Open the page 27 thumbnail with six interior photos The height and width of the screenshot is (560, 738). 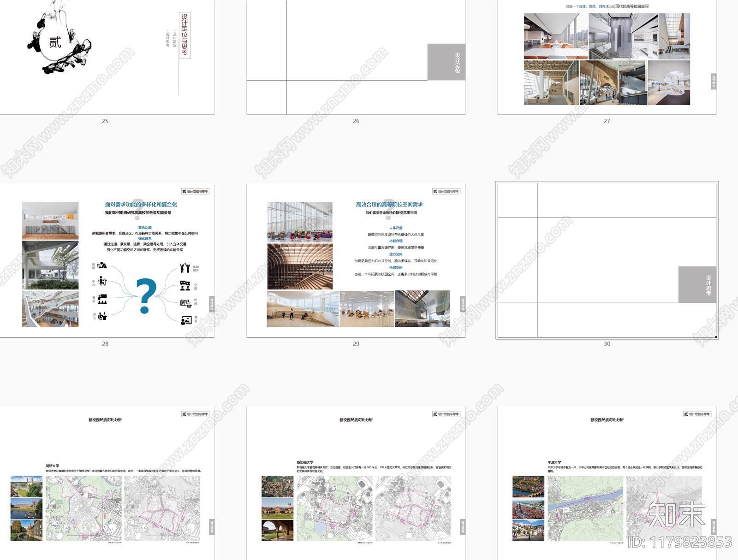click(x=607, y=57)
